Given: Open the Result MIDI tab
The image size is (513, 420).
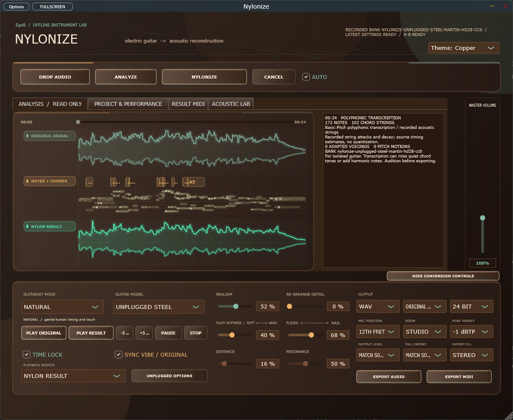Looking at the screenshot, I should coord(188,104).
